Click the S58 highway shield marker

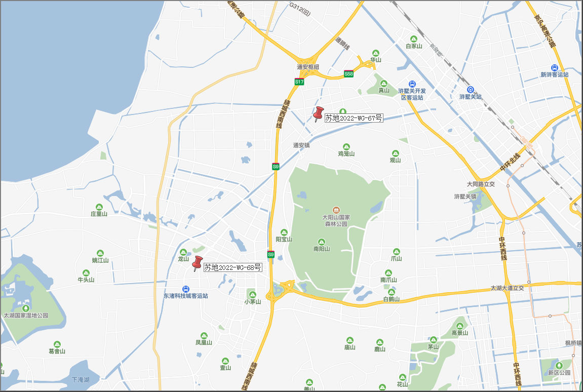click(348, 73)
